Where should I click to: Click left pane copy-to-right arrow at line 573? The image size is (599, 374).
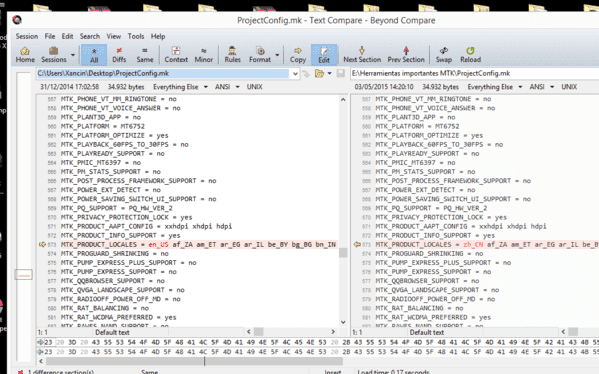(x=42, y=244)
